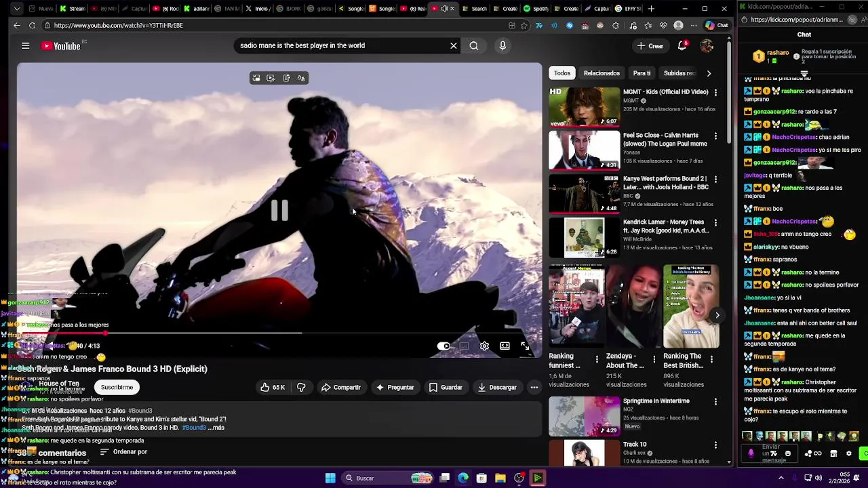The width and height of the screenshot is (868, 488).
Task: Save the video with Guardar
Action: [446, 387]
